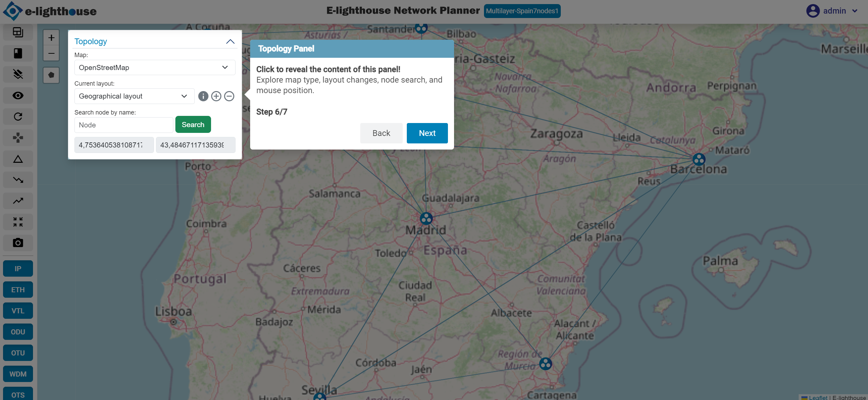The image size is (868, 400).
Task: Select the IP layer tab
Action: pos(18,268)
